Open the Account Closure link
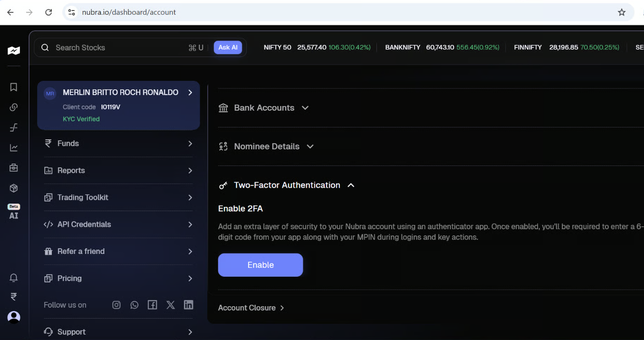 pyautogui.click(x=251, y=308)
